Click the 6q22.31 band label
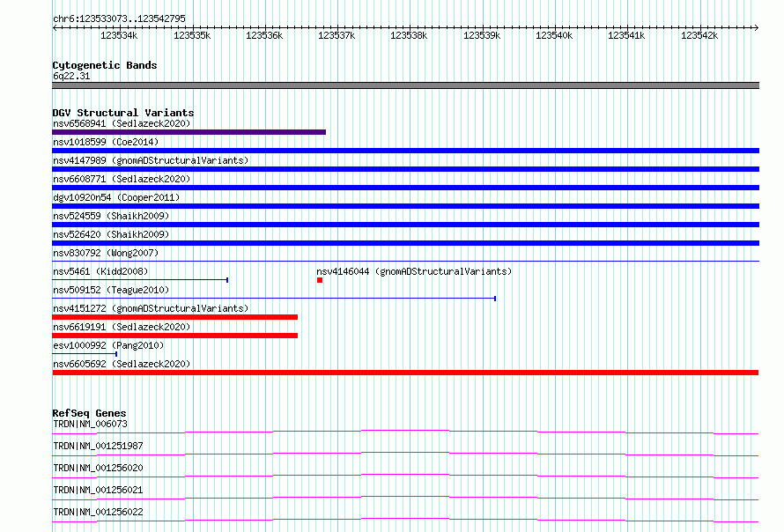 [71, 76]
